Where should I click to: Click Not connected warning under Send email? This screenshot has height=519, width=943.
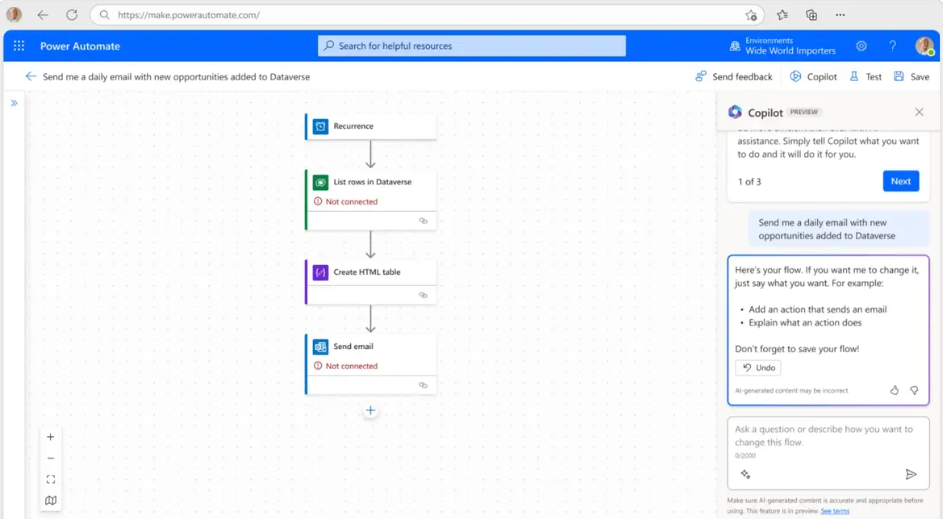pyautogui.click(x=346, y=366)
